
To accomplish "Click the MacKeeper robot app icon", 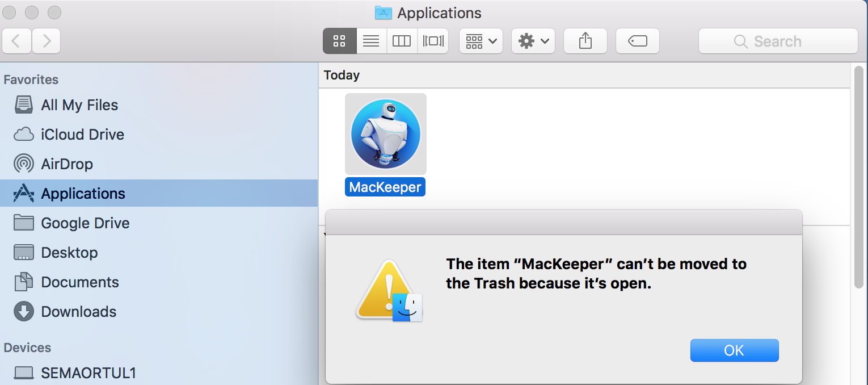I will click(x=386, y=134).
